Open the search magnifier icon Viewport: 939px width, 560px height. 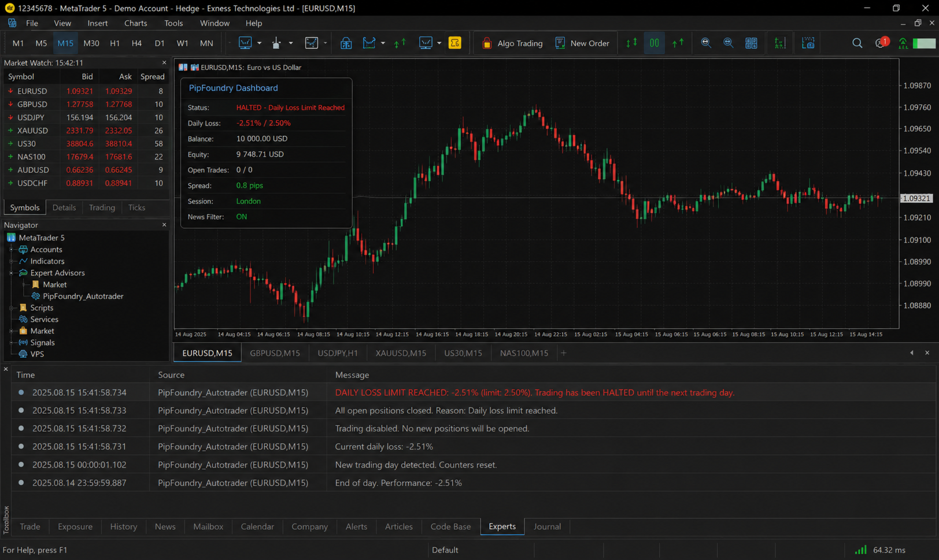(857, 43)
